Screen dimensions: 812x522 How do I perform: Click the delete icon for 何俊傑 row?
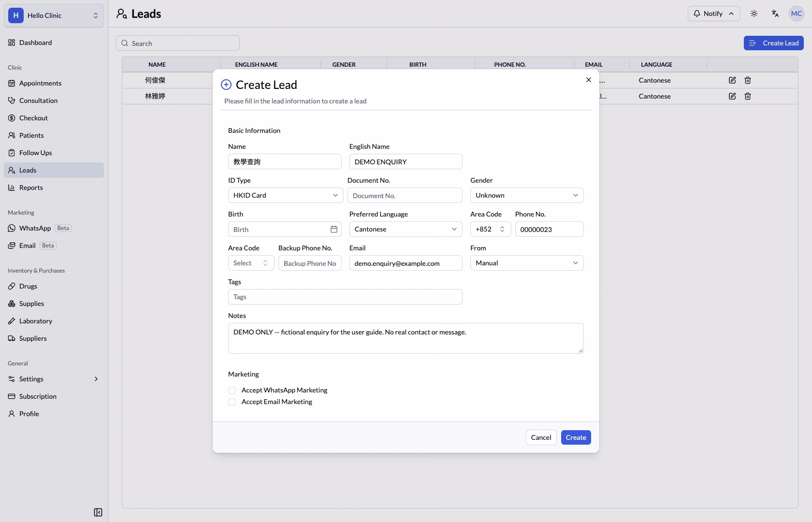click(x=748, y=80)
